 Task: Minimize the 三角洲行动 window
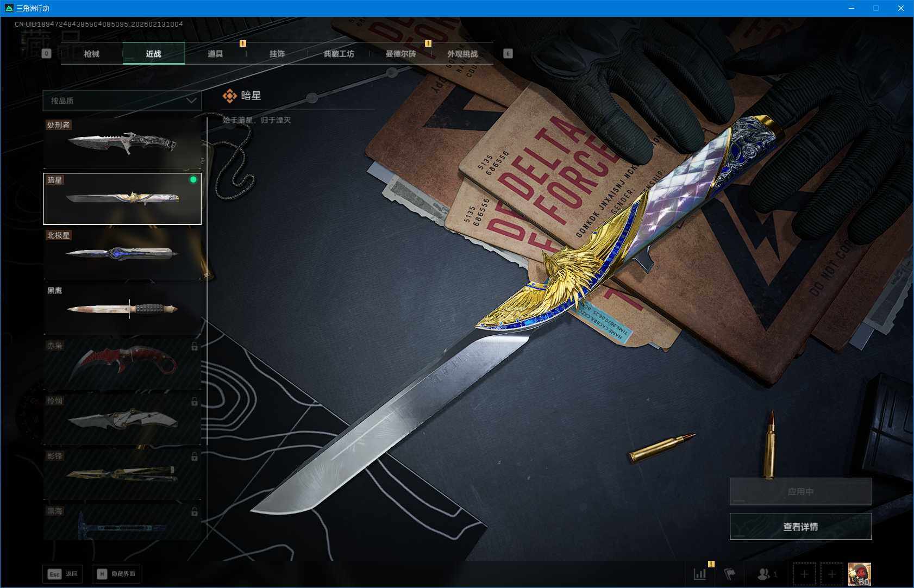coord(852,8)
